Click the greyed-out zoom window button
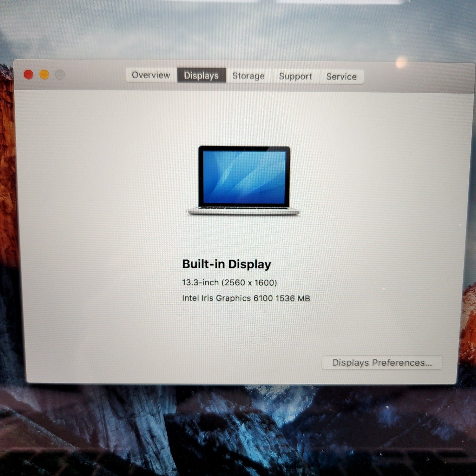Image resolution: width=476 pixels, height=476 pixels. click(60, 75)
